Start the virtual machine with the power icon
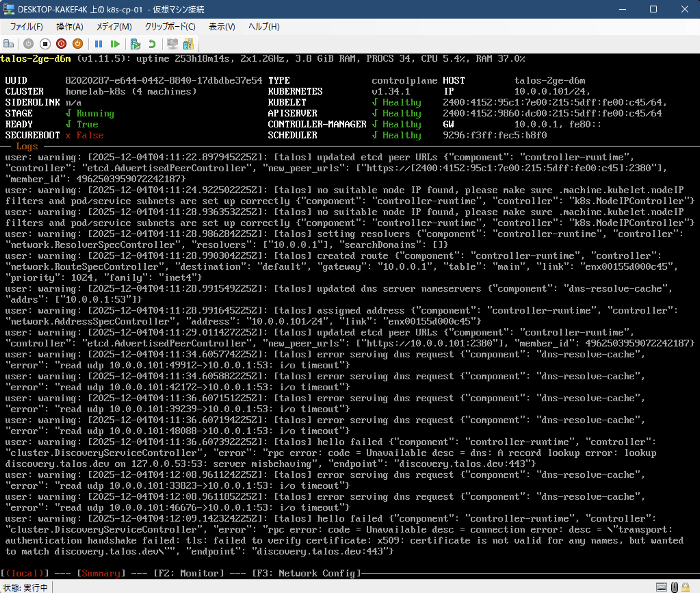 tap(28, 44)
